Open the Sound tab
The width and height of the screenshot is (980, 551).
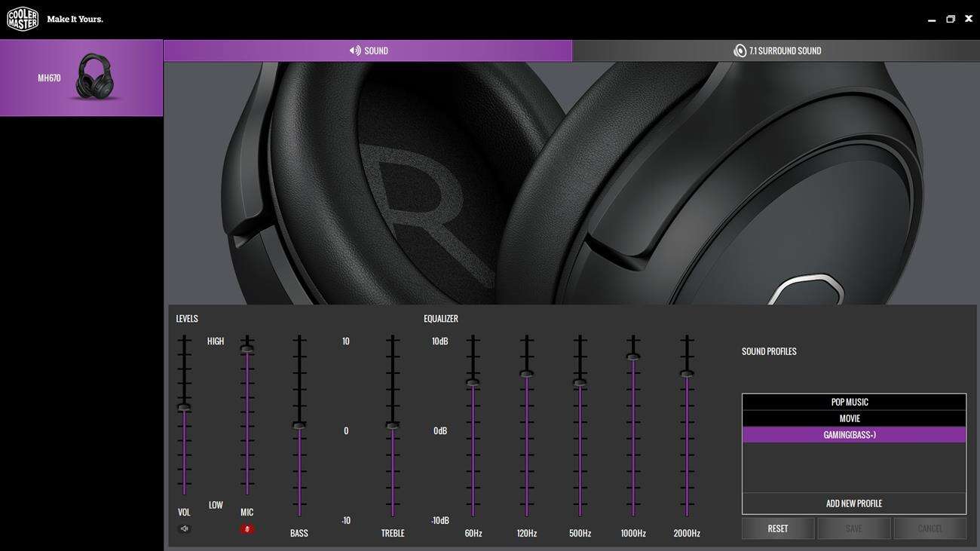click(368, 51)
